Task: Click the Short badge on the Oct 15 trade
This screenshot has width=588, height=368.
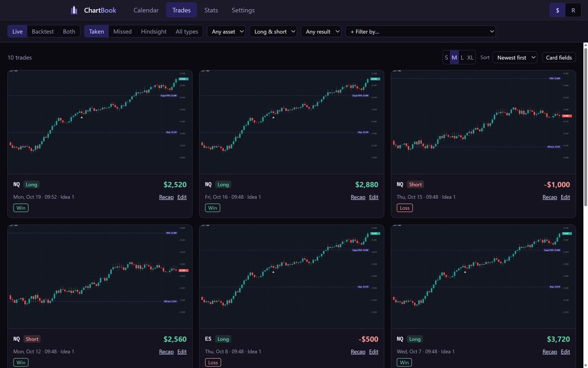Action: click(x=415, y=185)
